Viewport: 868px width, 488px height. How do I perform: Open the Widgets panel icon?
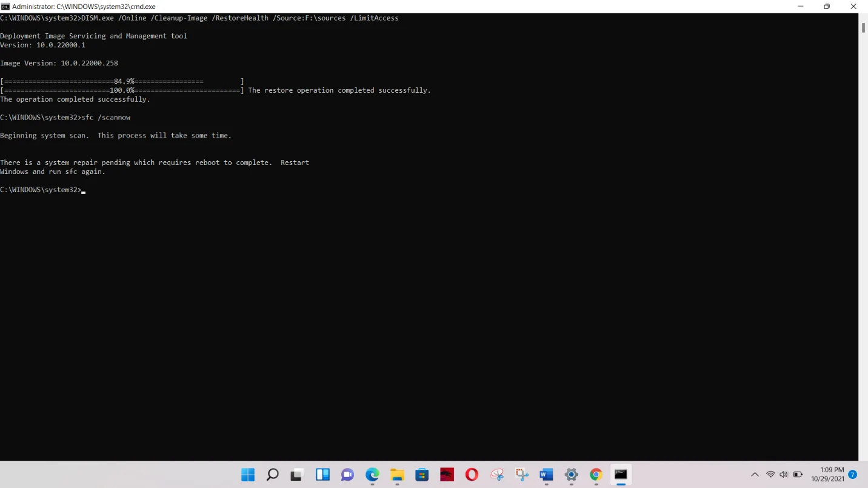[322, 475]
